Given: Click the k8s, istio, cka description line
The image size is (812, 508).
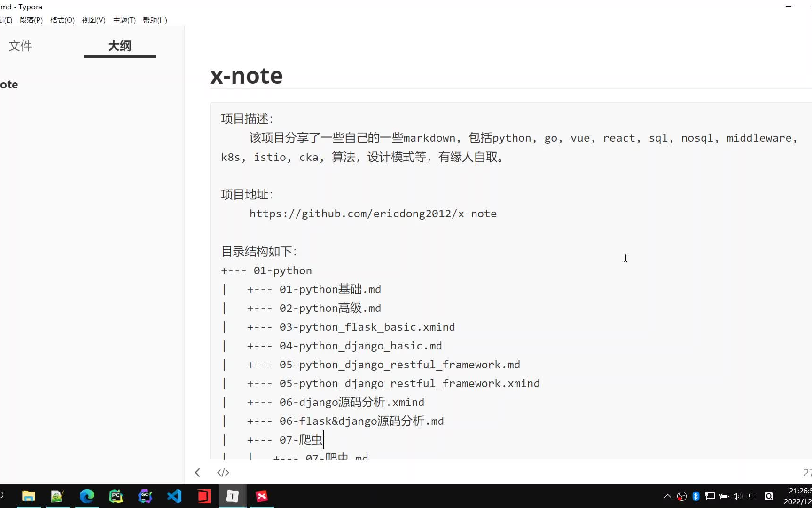Looking at the screenshot, I should coord(363,157).
